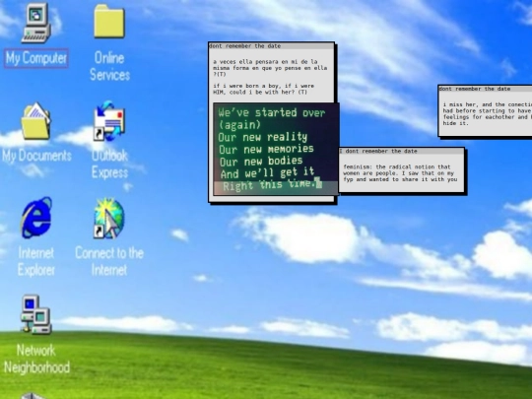The image size is (532, 399).
Task: Click the 'Connect to the Internet' label
Action: [109, 262]
